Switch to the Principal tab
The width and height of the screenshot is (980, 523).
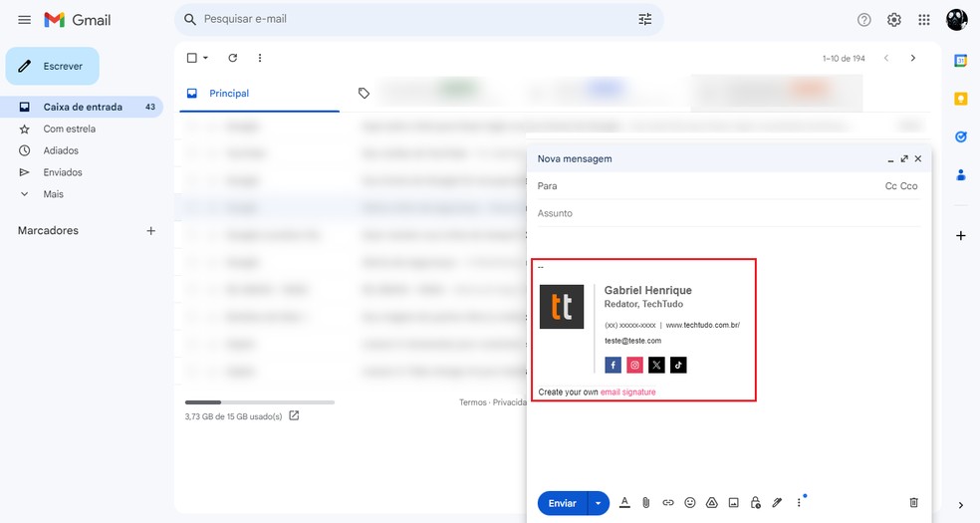(228, 93)
